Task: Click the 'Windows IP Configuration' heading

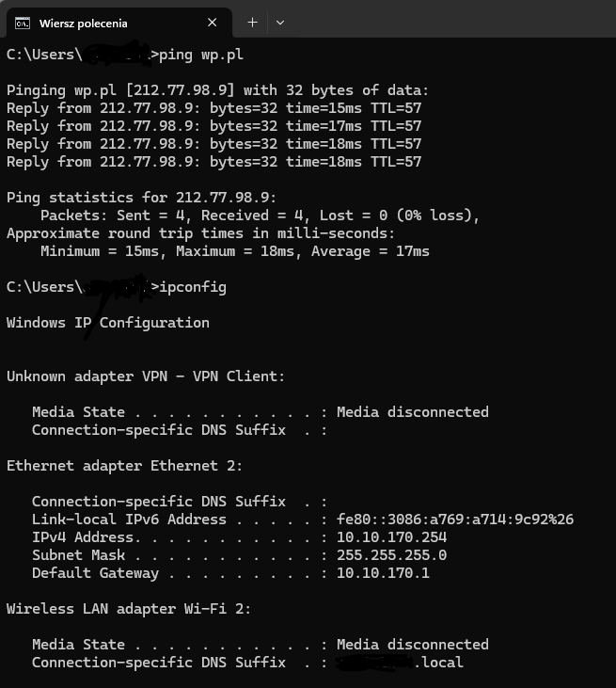Action: pyautogui.click(x=108, y=323)
